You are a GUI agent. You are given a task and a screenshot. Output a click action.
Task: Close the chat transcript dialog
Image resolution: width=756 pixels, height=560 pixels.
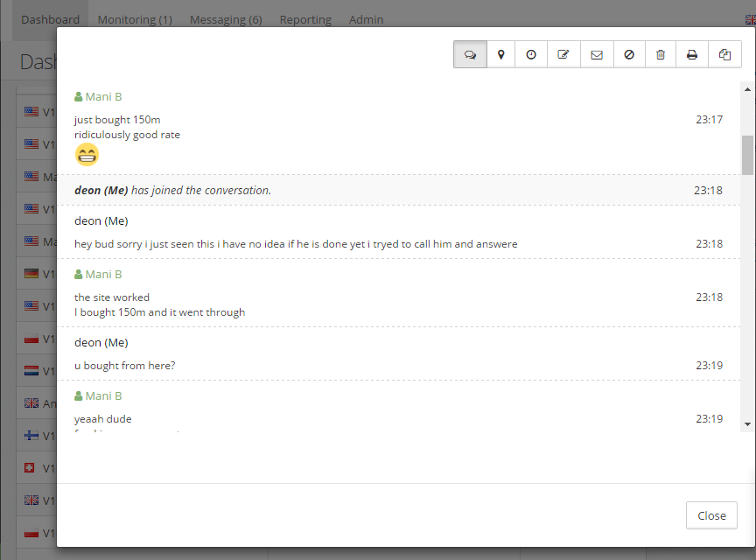click(711, 515)
